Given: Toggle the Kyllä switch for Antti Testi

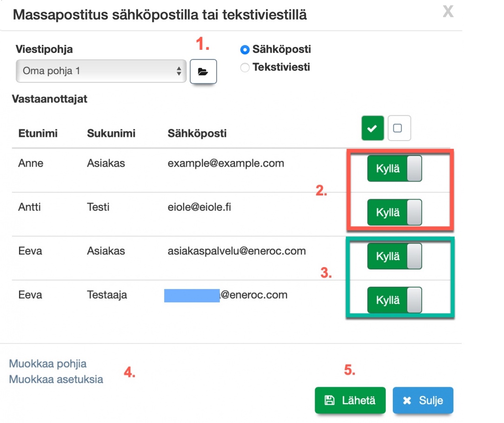Looking at the screenshot, I should click(x=394, y=212).
